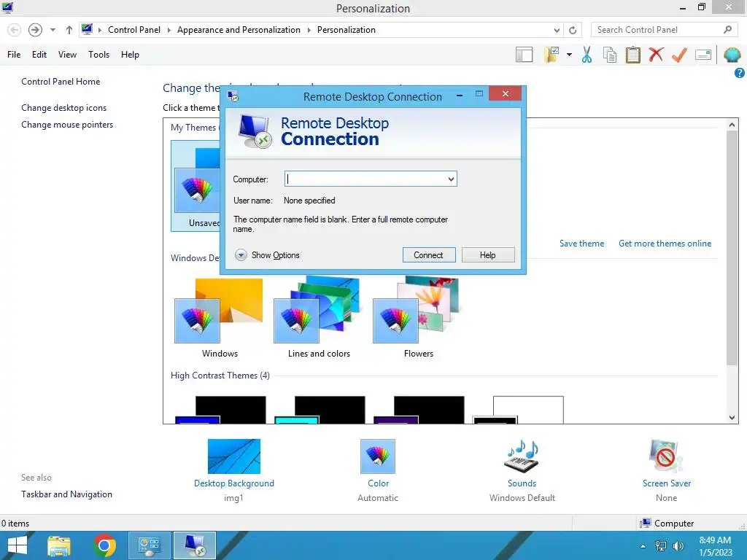Click the search magnifier icon
Viewport: 747px width, 560px height.
coord(727,29)
